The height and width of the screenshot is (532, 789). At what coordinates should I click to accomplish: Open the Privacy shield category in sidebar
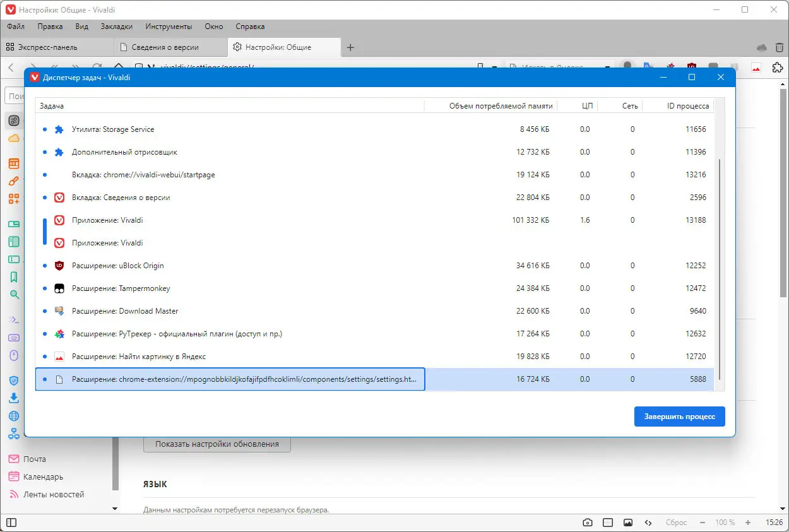pyautogui.click(x=13, y=381)
